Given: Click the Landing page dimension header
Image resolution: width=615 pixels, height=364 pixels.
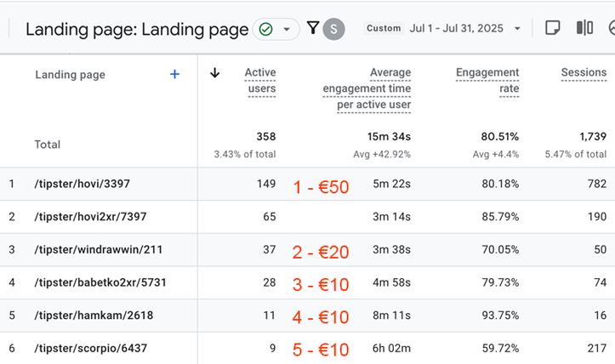Looking at the screenshot, I should (x=71, y=75).
